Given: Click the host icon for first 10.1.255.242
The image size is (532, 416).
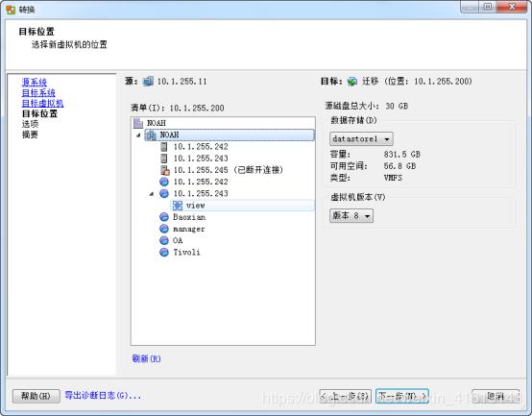Looking at the screenshot, I should click(164, 147).
